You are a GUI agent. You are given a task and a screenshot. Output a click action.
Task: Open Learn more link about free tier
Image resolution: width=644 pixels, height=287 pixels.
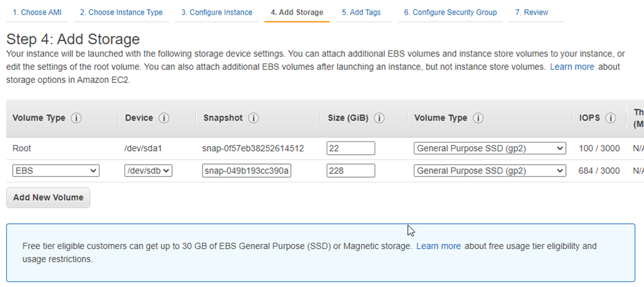(x=438, y=246)
